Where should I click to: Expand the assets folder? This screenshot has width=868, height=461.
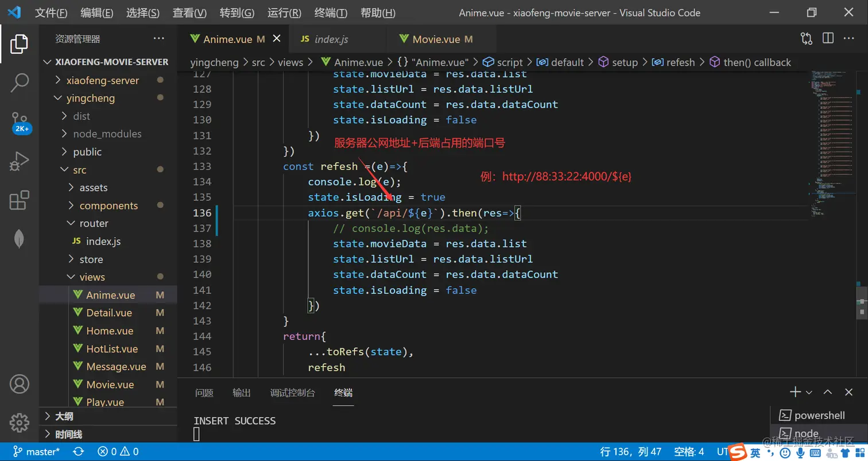(108, 188)
